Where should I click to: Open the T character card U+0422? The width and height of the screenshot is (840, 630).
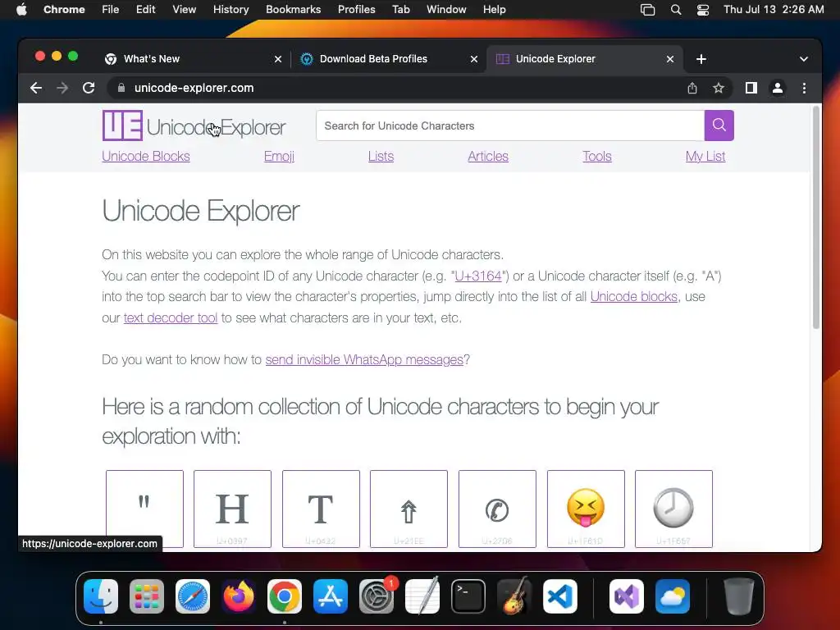click(x=321, y=509)
